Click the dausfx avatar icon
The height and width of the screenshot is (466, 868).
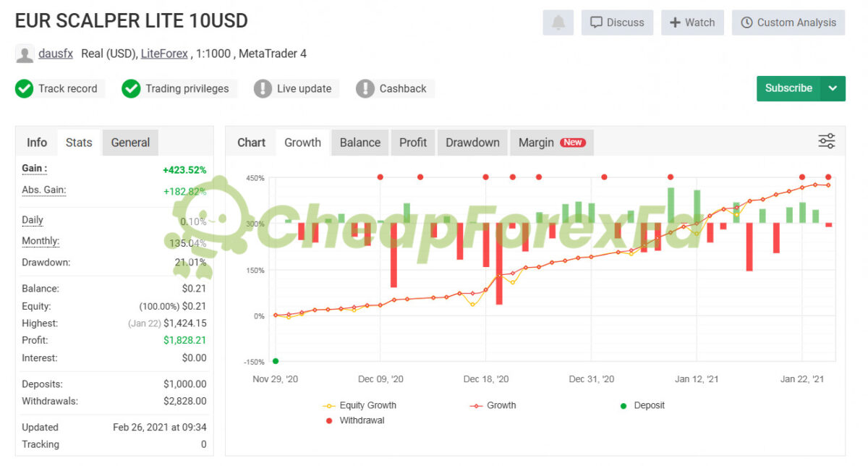coord(25,54)
